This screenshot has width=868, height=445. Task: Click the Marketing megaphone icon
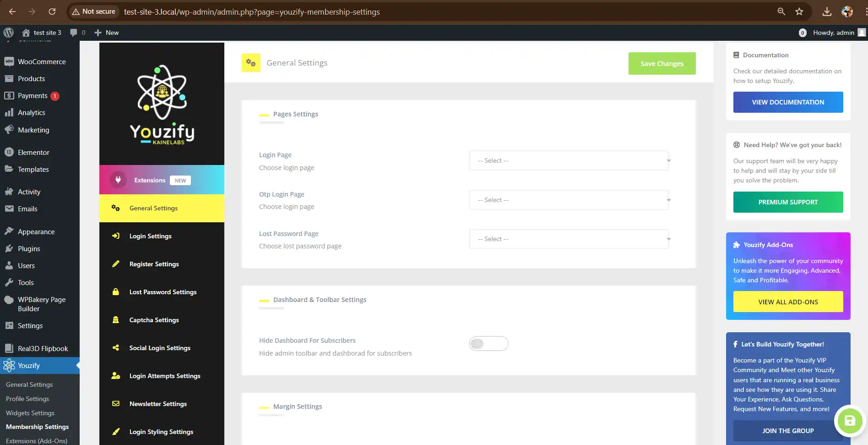tap(9, 130)
